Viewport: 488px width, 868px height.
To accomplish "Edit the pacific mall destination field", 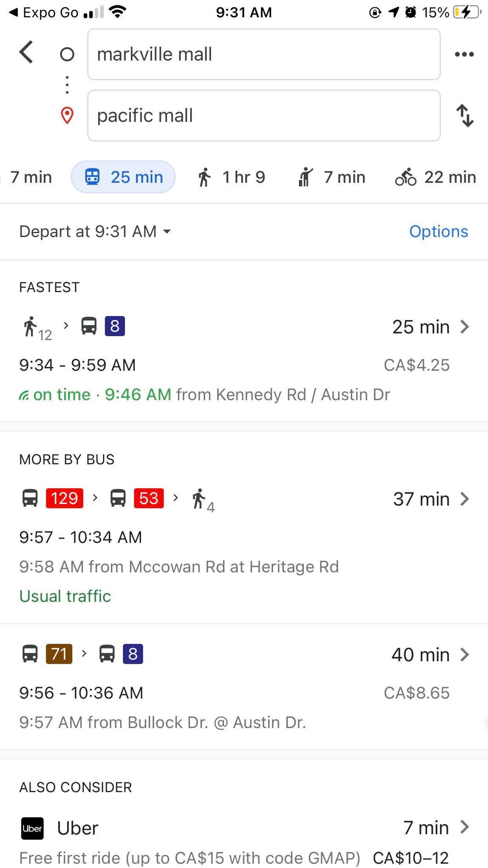I will pyautogui.click(x=263, y=116).
